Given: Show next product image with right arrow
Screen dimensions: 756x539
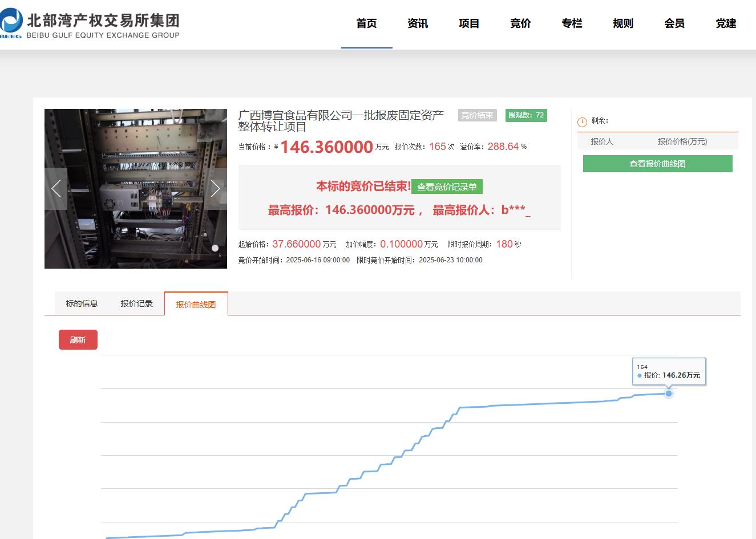Looking at the screenshot, I should (216, 189).
